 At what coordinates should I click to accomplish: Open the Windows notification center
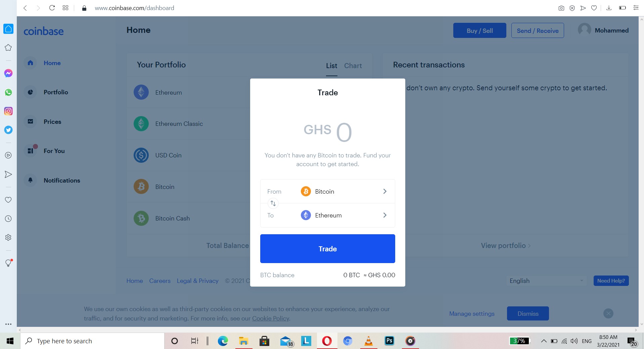pos(632,342)
